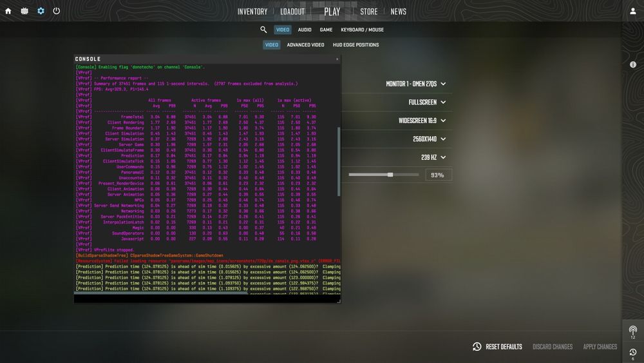
Task: Adjust the brightness slider handle
Action: coord(391,175)
